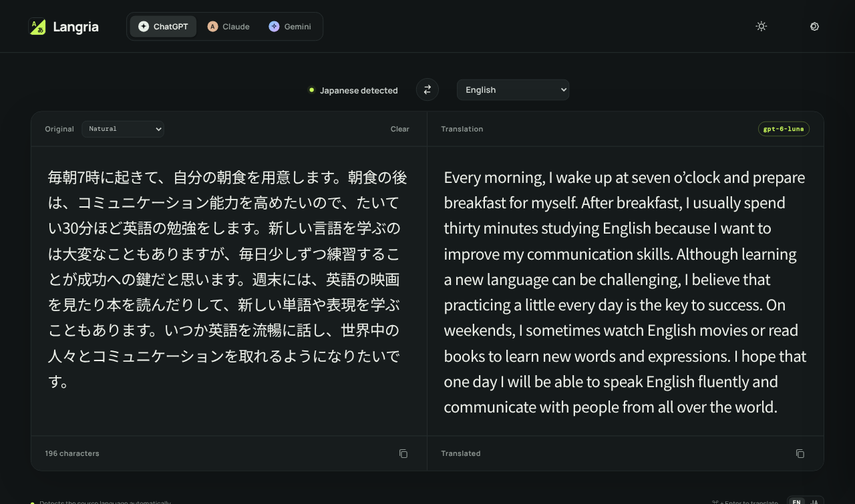Switch to light theme with the sun icon
This screenshot has height=504, width=855.
[761, 27]
